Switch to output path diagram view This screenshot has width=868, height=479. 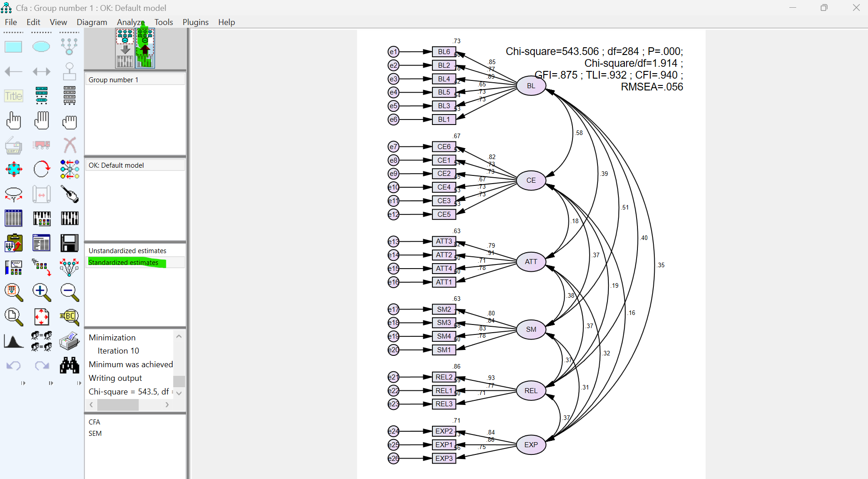click(x=145, y=48)
